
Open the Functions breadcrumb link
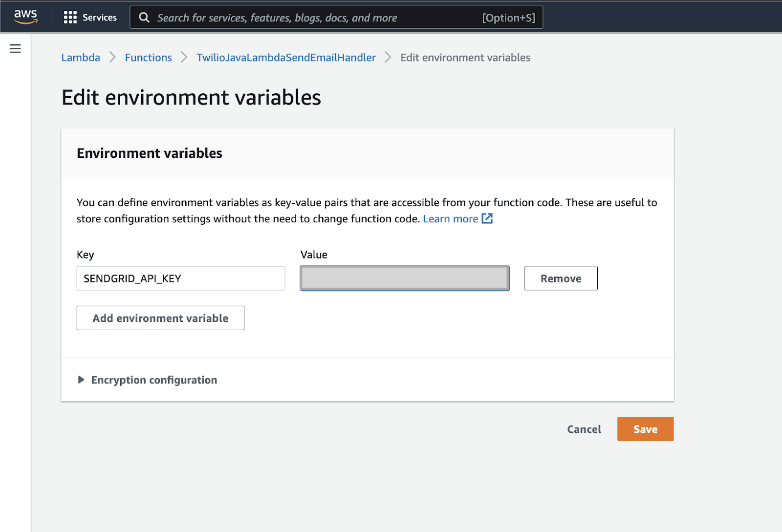(149, 58)
